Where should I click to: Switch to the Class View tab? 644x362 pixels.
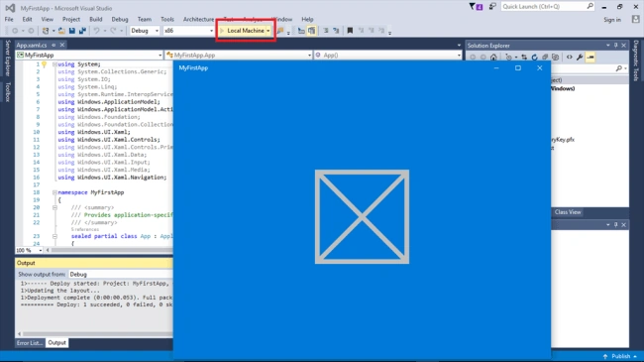[x=568, y=212]
